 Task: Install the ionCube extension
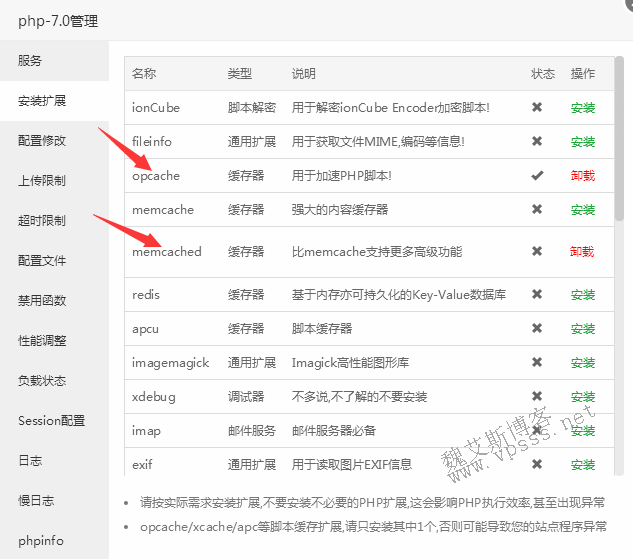coord(582,107)
